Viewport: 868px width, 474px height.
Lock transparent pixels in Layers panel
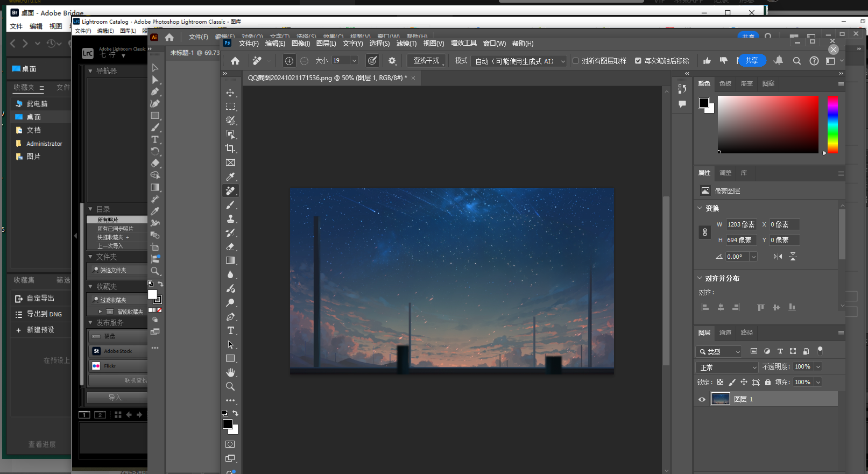(x=720, y=382)
